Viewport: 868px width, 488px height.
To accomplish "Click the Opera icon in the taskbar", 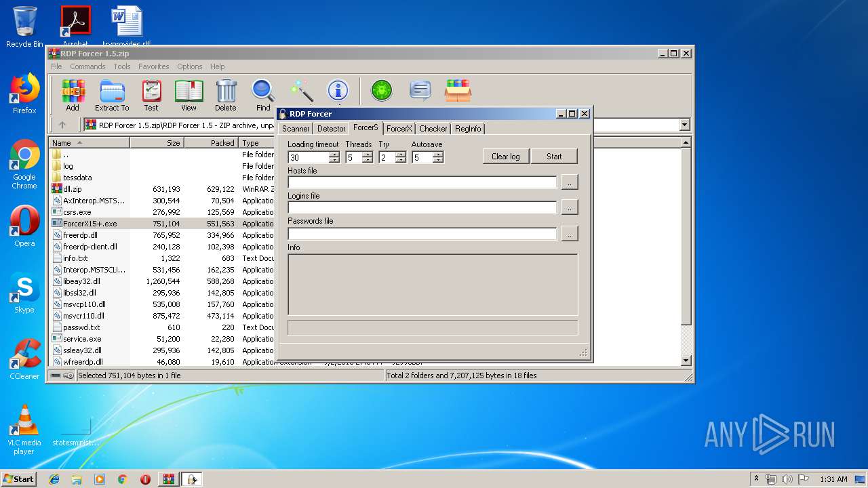I will pyautogui.click(x=145, y=479).
